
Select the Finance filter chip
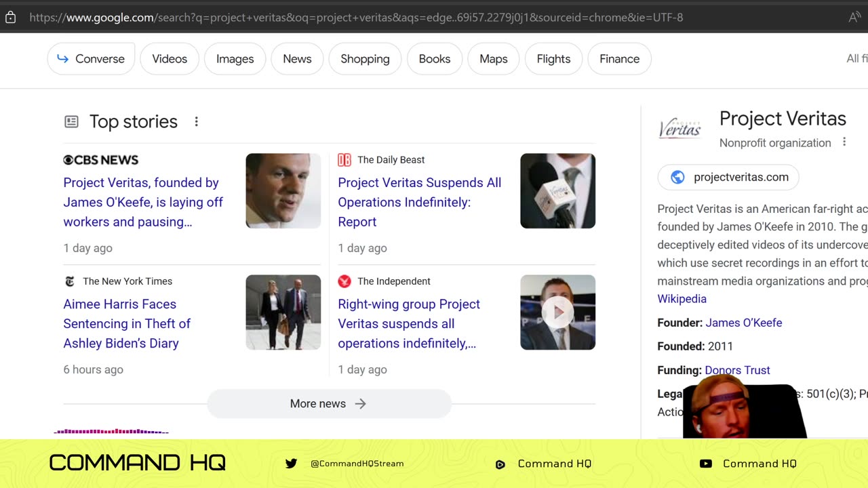coord(619,59)
